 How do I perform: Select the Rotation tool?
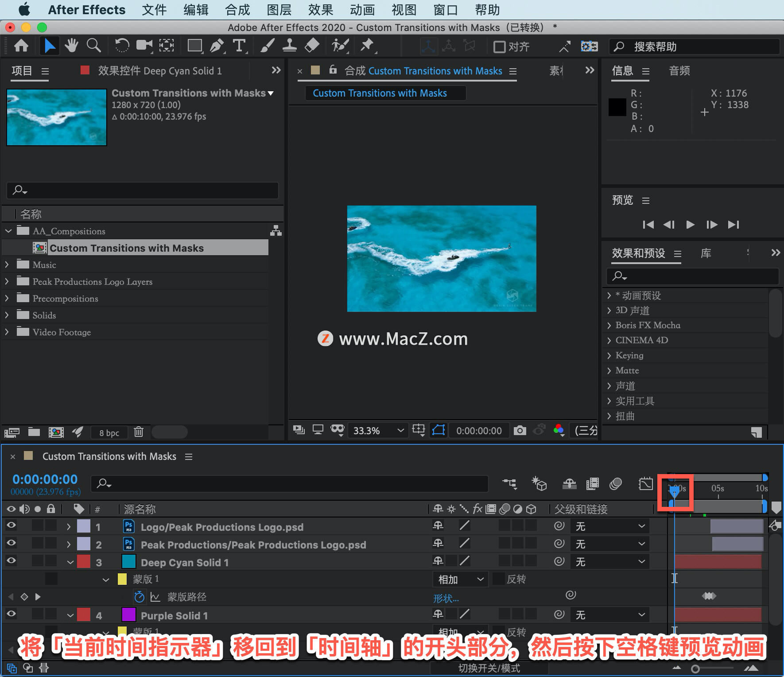click(x=122, y=46)
